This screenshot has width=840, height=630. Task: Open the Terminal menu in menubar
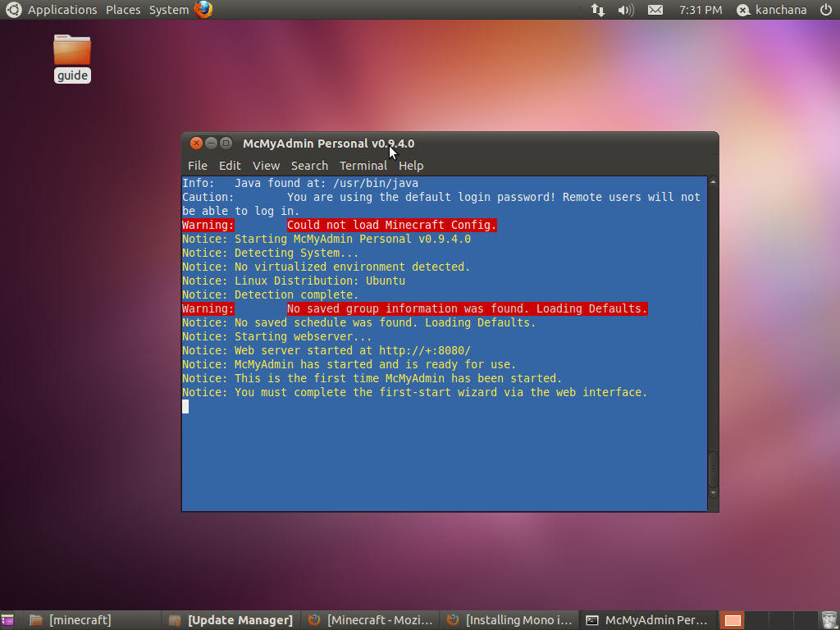tap(363, 166)
